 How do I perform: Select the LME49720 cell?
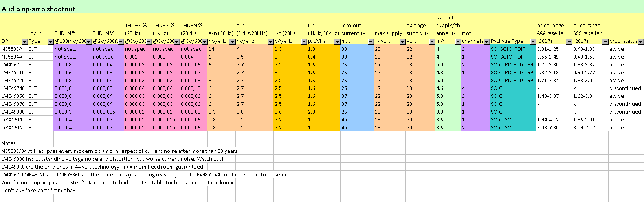(14, 81)
